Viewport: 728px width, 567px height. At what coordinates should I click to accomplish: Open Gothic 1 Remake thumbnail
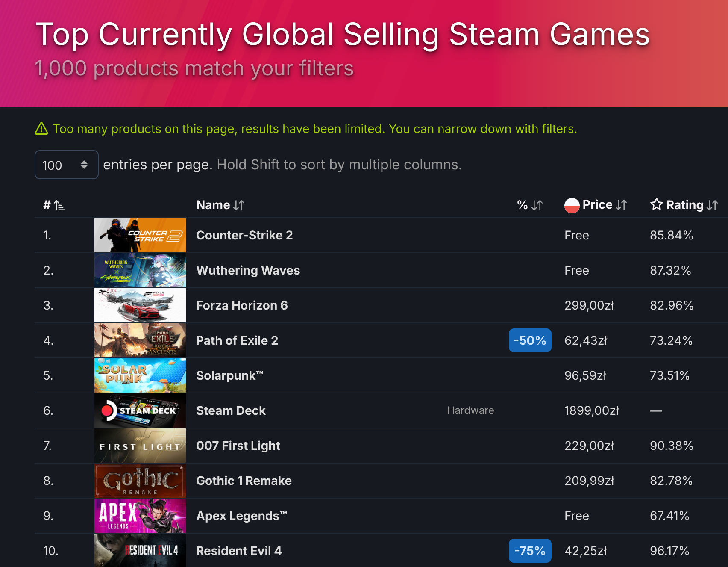pos(140,481)
